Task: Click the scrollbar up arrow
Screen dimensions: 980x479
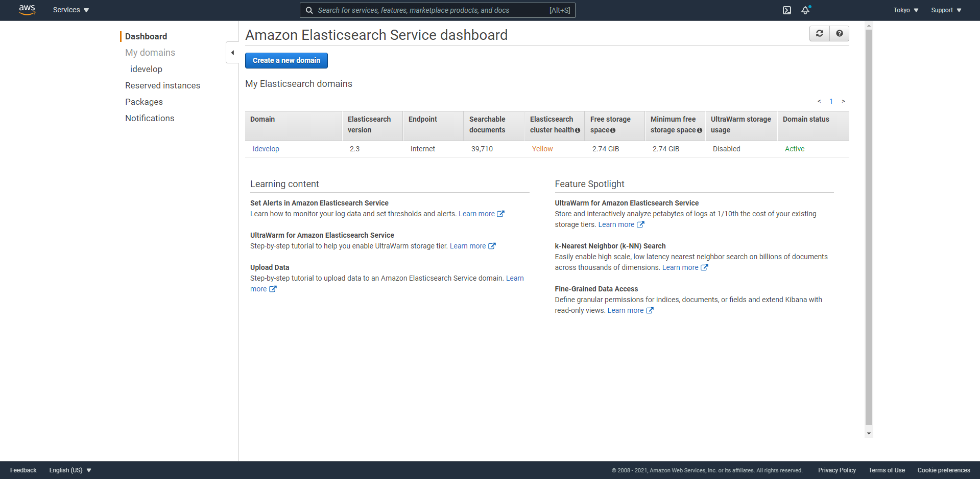Action: coord(869,25)
